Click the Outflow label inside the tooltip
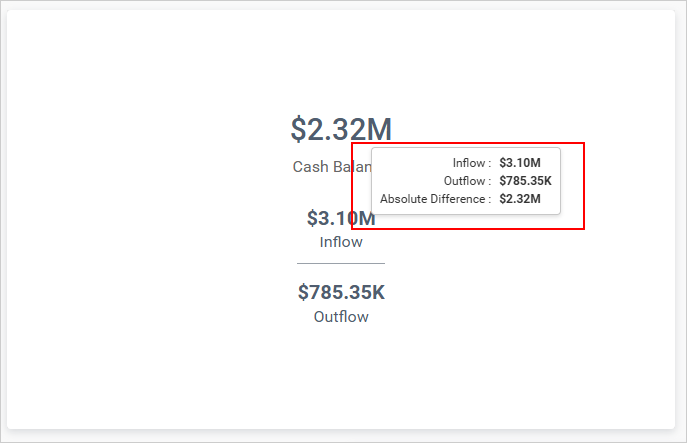This screenshot has height=443, width=687. tap(464, 181)
